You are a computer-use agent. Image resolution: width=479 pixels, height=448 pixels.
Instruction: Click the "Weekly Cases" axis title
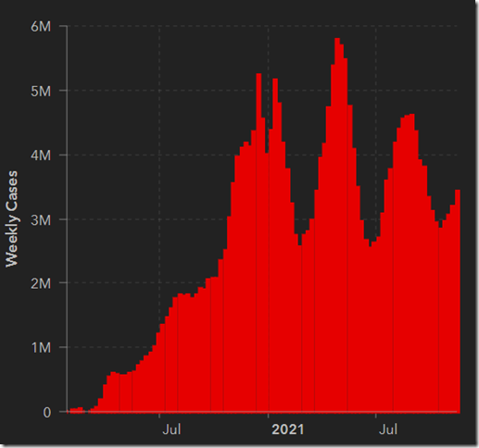[12, 218]
